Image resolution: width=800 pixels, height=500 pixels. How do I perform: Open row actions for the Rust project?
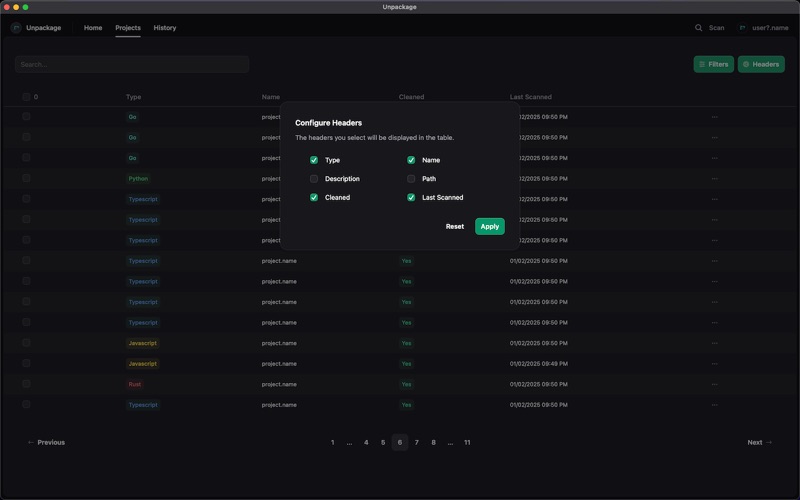(714, 384)
